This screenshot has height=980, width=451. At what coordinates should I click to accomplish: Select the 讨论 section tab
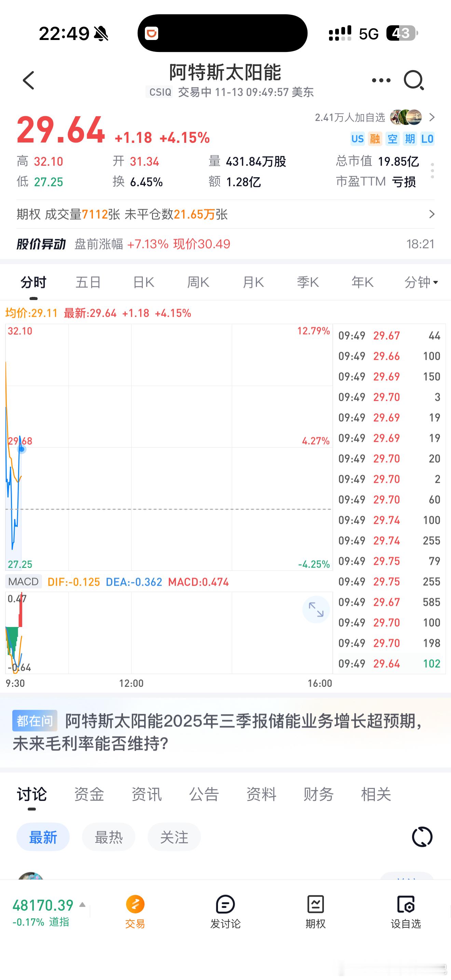(x=32, y=794)
